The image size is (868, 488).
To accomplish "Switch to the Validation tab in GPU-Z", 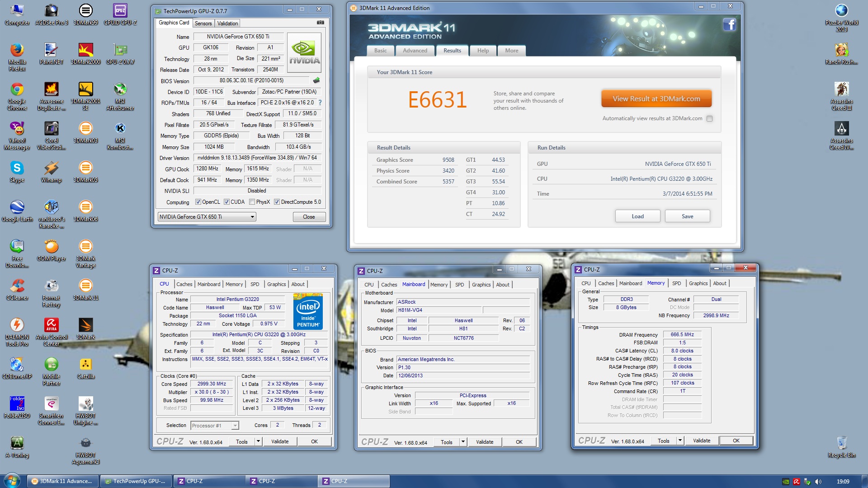I will (x=227, y=23).
